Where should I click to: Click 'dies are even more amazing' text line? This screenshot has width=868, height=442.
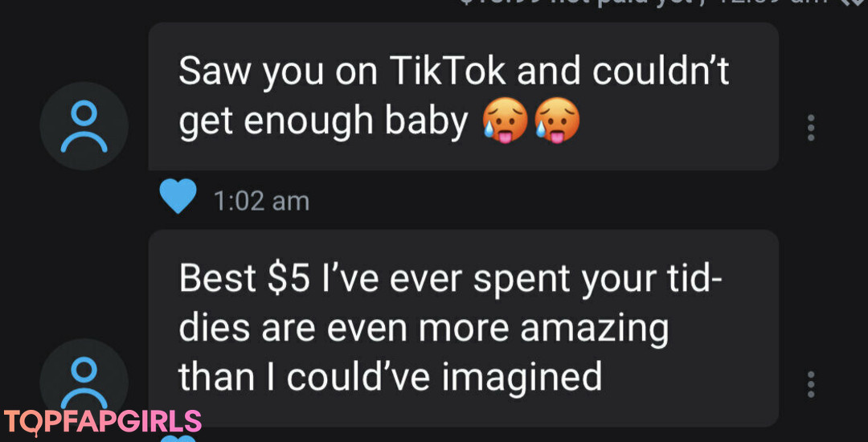pyautogui.click(x=424, y=328)
